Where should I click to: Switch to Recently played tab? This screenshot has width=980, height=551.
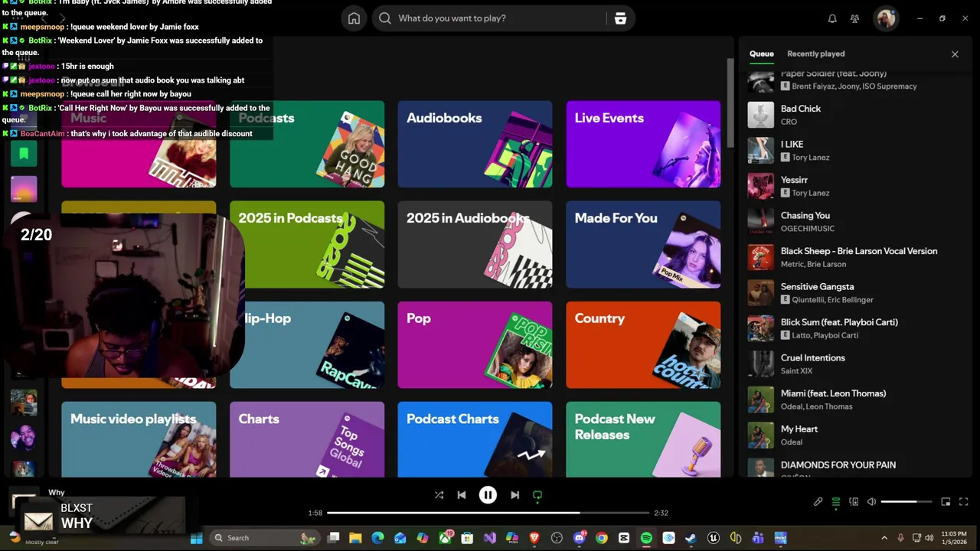[x=816, y=54]
